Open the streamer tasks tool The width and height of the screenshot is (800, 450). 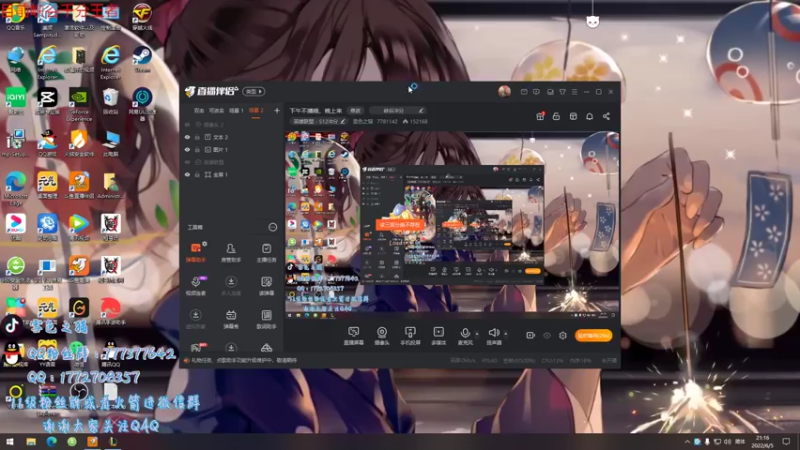coord(266,252)
